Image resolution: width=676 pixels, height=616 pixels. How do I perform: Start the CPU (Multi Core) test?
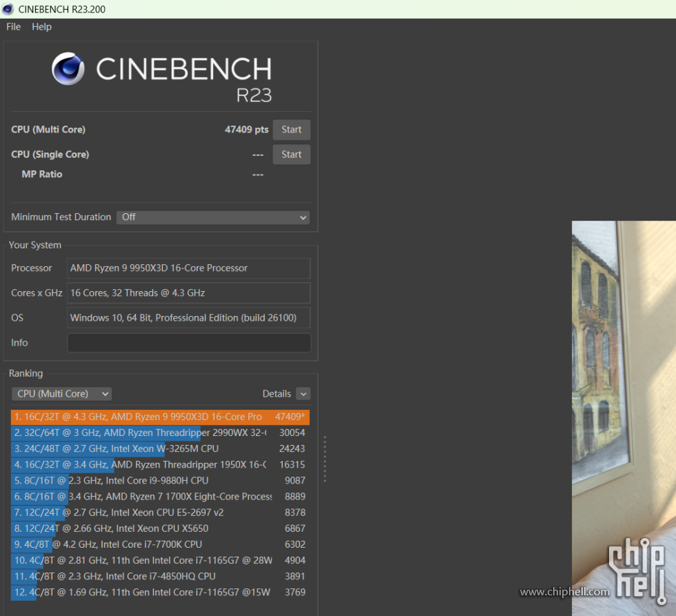click(291, 130)
